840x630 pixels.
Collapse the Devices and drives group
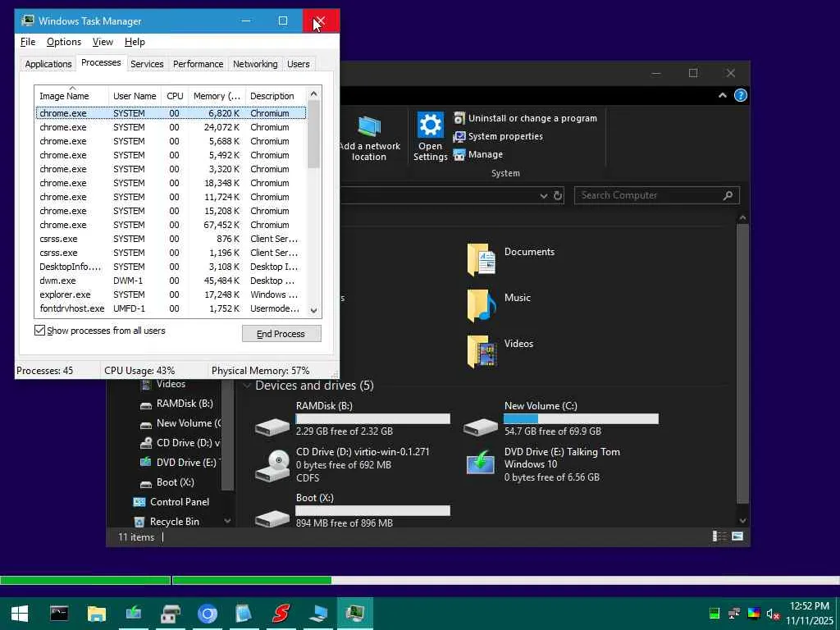click(x=247, y=386)
